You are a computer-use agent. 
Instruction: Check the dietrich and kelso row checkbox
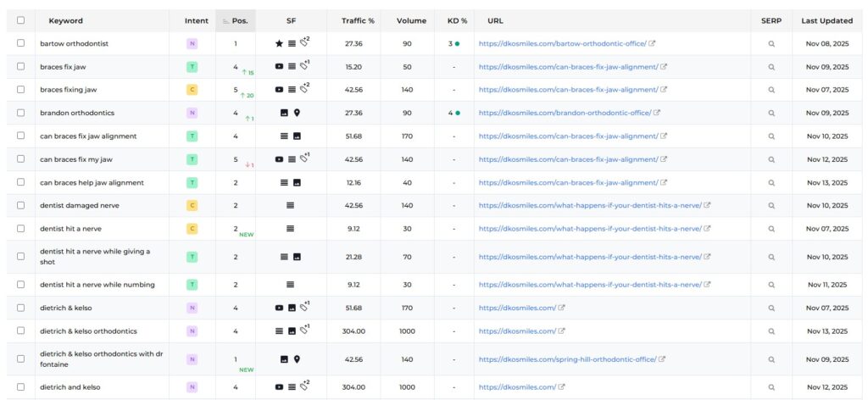pyautogui.click(x=20, y=387)
